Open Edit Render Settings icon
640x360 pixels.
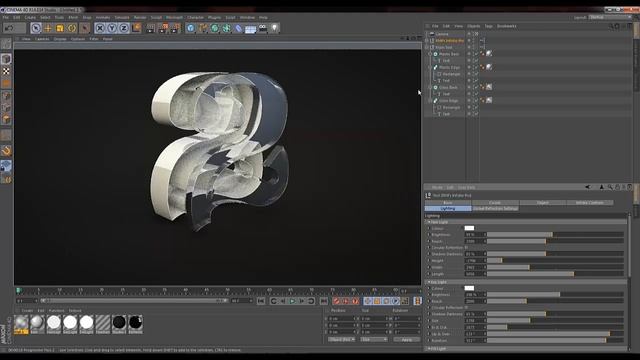176,28
